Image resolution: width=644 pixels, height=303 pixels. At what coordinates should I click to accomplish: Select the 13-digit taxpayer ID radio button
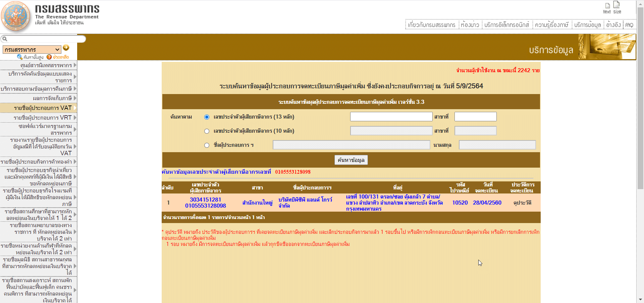click(207, 117)
